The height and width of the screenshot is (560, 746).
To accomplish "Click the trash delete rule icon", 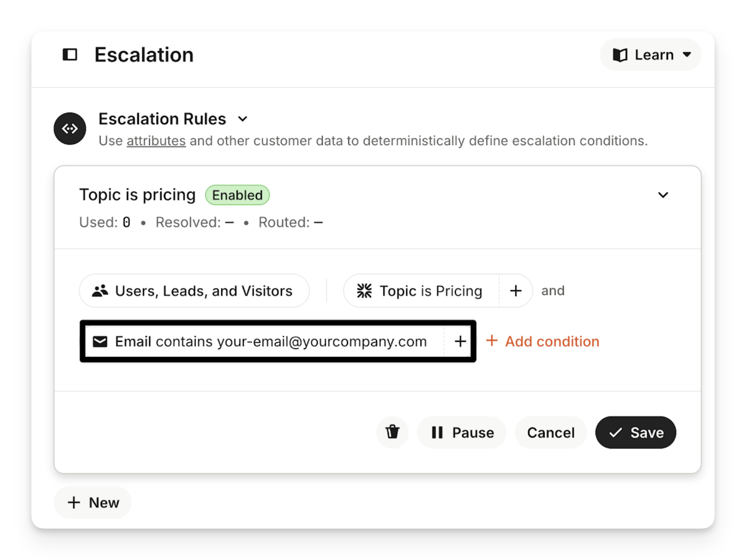I will tap(392, 432).
